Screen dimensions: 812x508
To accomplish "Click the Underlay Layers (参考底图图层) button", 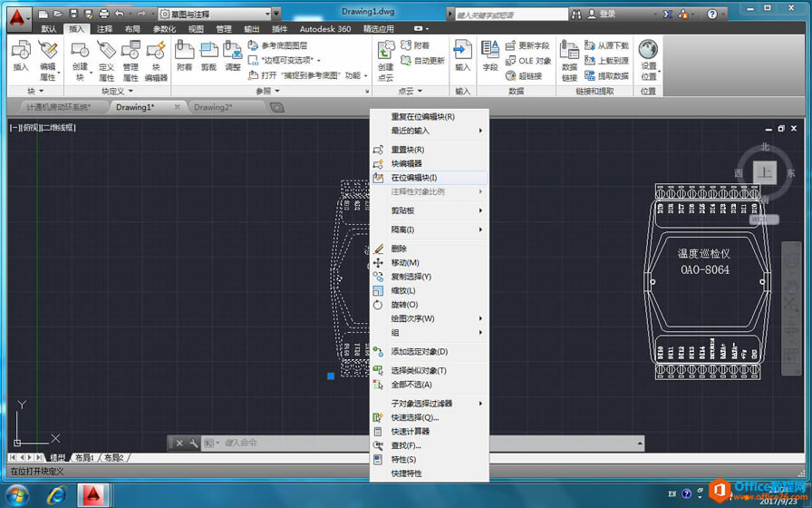I will [277, 45].
